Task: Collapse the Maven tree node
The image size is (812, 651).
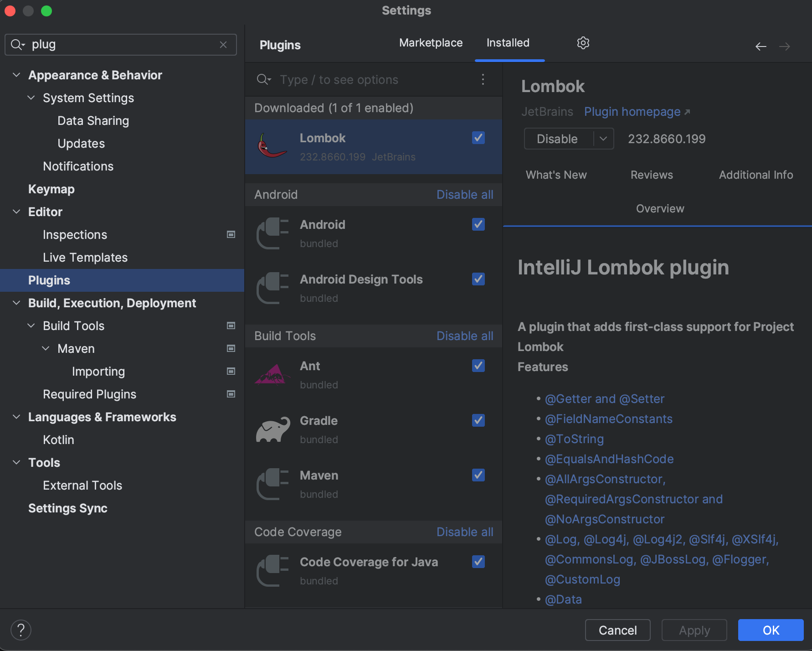Action: click(x=46, y=348)
